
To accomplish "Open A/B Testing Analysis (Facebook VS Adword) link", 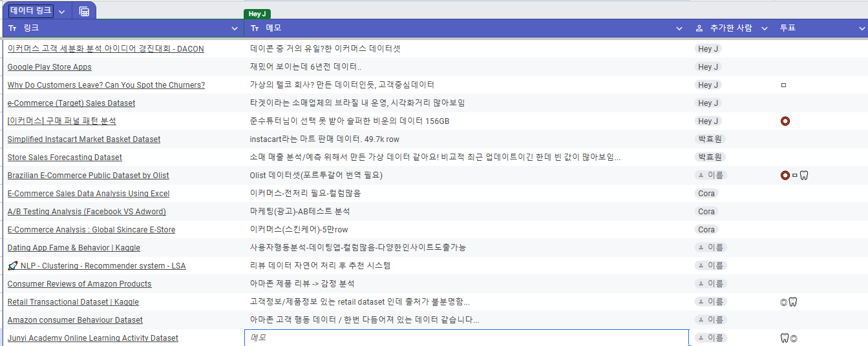I will click(87, 212).
